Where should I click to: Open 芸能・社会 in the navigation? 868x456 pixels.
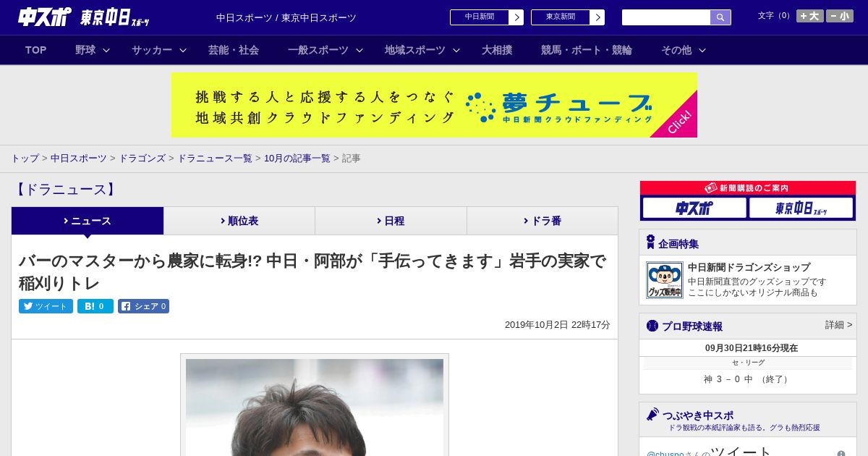click(x=234, y=50)
